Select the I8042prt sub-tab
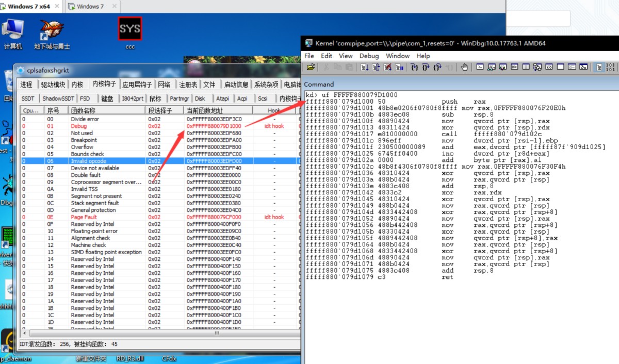This screenshot has height=364, width=619. (133, 98)
